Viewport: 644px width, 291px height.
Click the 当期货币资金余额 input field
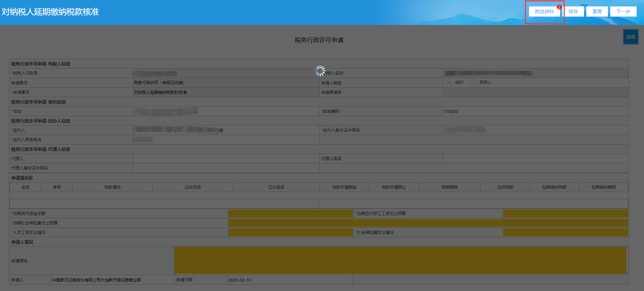pyautogui.click(x=290, y=214)
